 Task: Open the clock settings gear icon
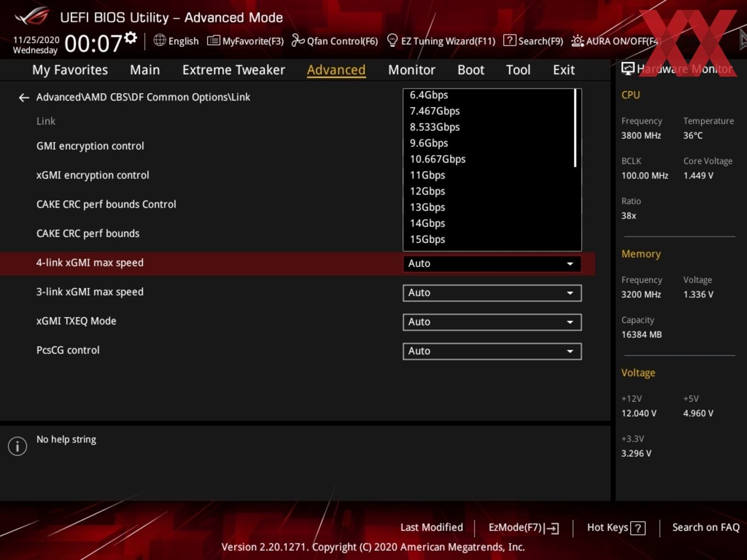131,37
